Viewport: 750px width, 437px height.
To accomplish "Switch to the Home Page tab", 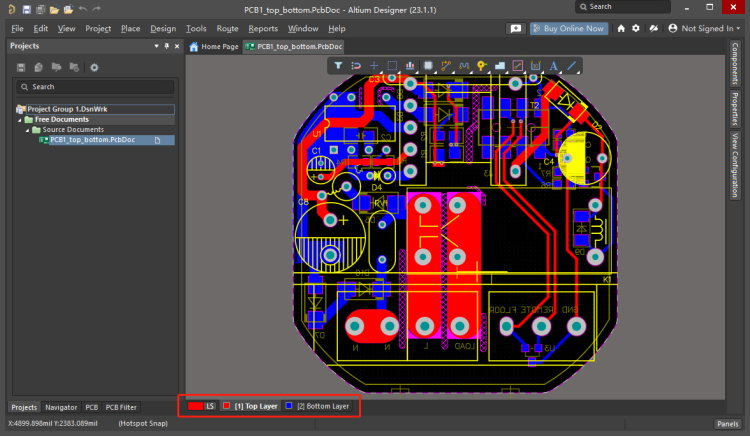I will (x=214, y=46).
